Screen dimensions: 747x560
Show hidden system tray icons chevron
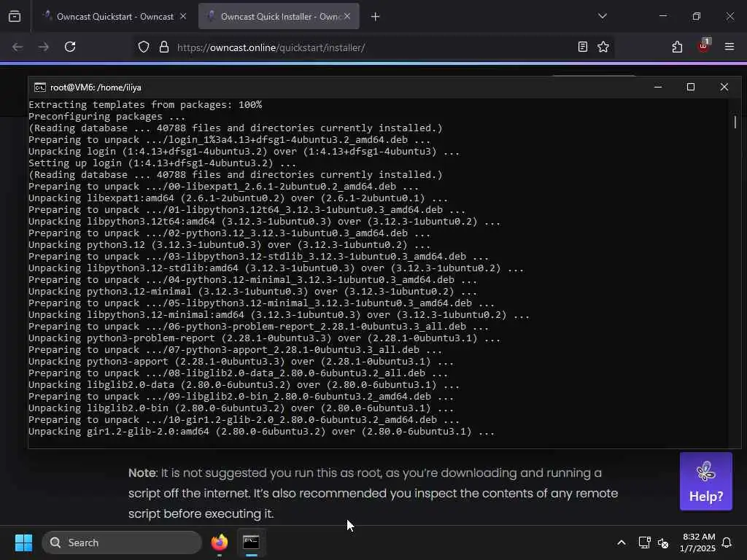pyautogui.click(x=622, y=542)
